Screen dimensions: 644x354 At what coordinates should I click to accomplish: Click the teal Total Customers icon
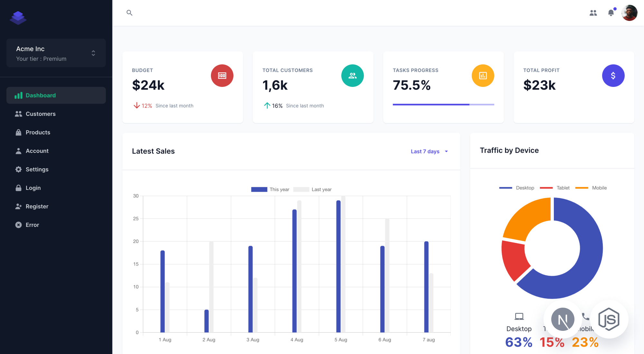352,75
